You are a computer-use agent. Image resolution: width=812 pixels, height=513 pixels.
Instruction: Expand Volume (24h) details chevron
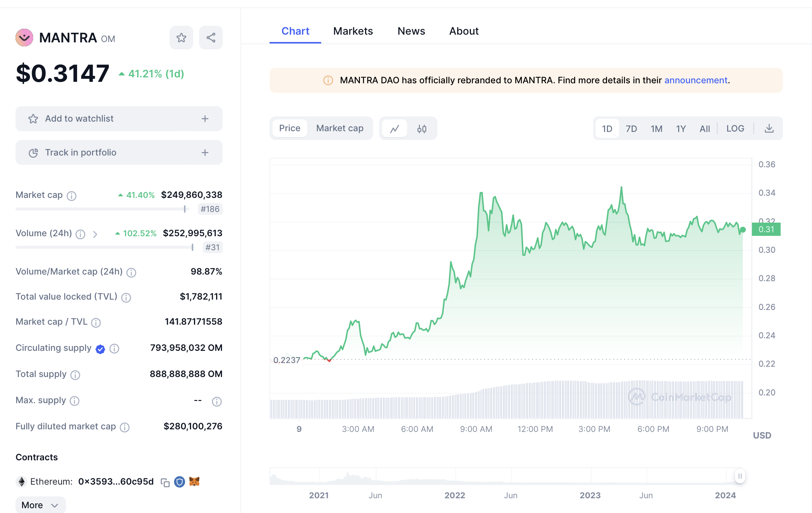[x=95, y=234]
